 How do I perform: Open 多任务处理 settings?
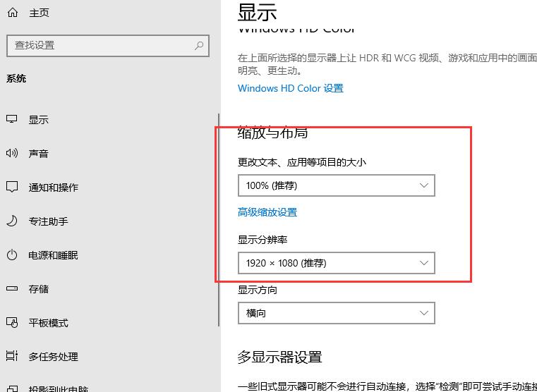54,357
